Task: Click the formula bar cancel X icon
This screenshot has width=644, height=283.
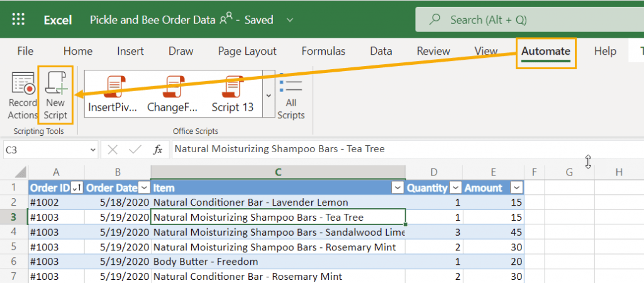Action: (112, 150)
